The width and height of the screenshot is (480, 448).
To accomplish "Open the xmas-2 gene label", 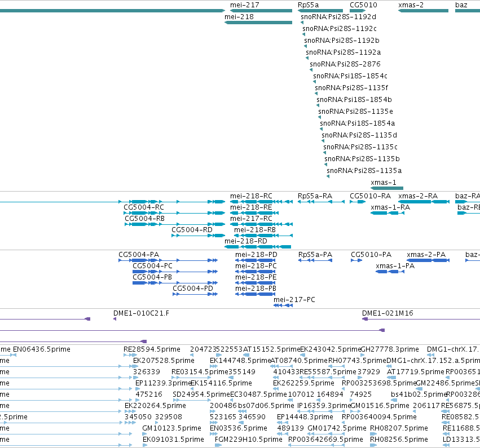I will 411,5.
